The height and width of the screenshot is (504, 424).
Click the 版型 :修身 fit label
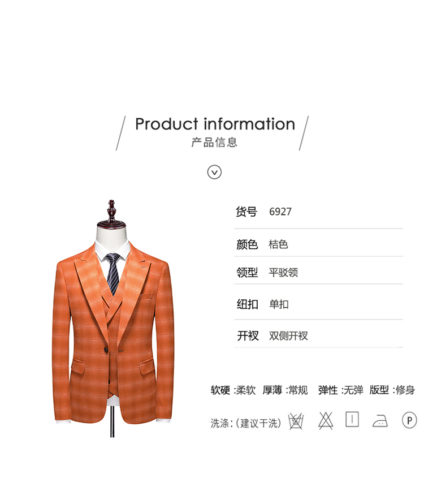392,390
